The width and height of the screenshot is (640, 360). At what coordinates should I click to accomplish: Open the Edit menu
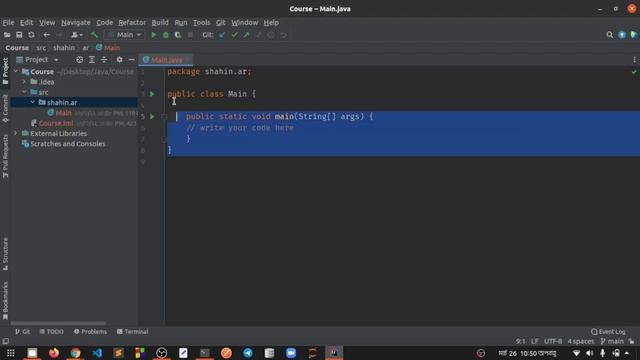27,22
